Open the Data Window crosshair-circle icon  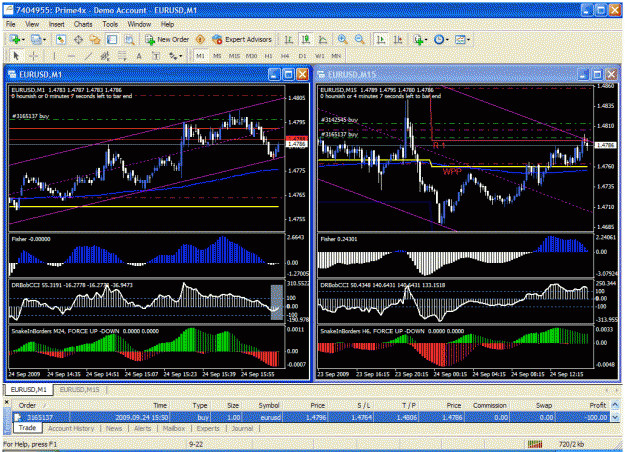coord(78,39)
